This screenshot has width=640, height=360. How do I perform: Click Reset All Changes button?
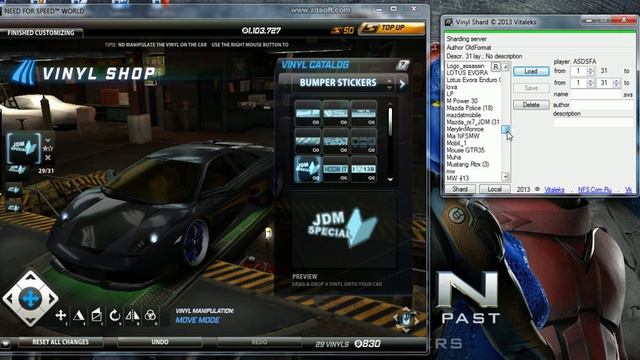click(x=60, y=342)
